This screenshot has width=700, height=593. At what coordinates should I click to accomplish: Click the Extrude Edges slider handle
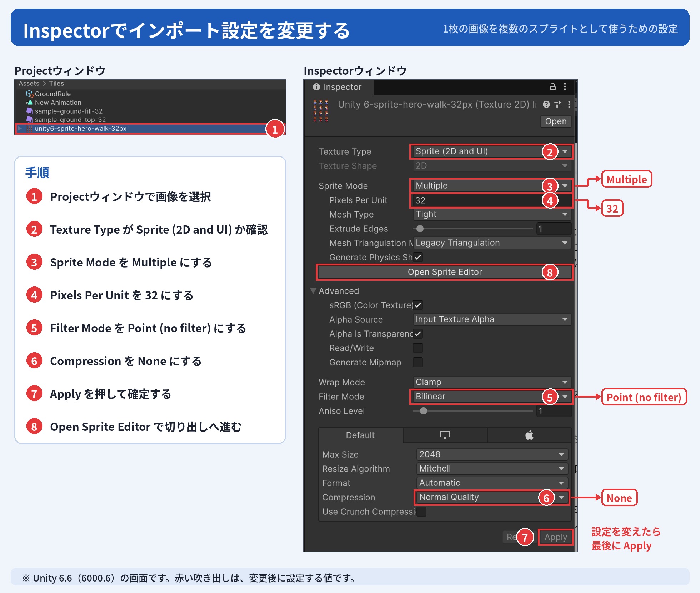pyautogui.click(x=420, y=229)
